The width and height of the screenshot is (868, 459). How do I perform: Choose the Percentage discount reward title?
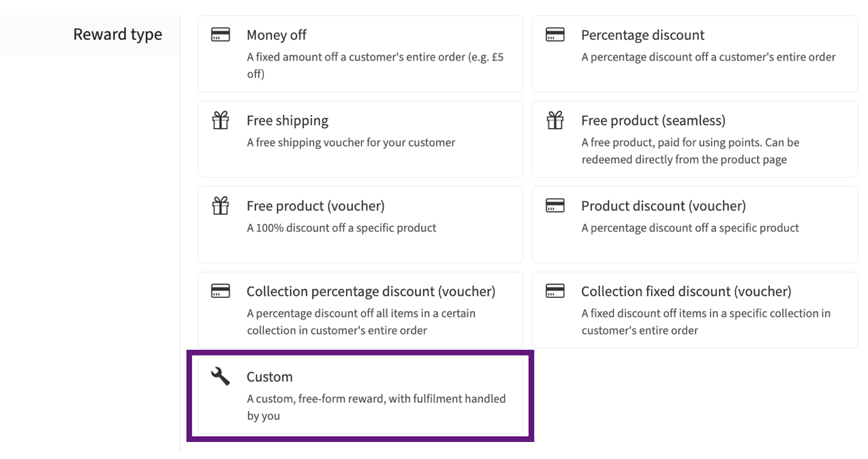[x=642, y=35]
